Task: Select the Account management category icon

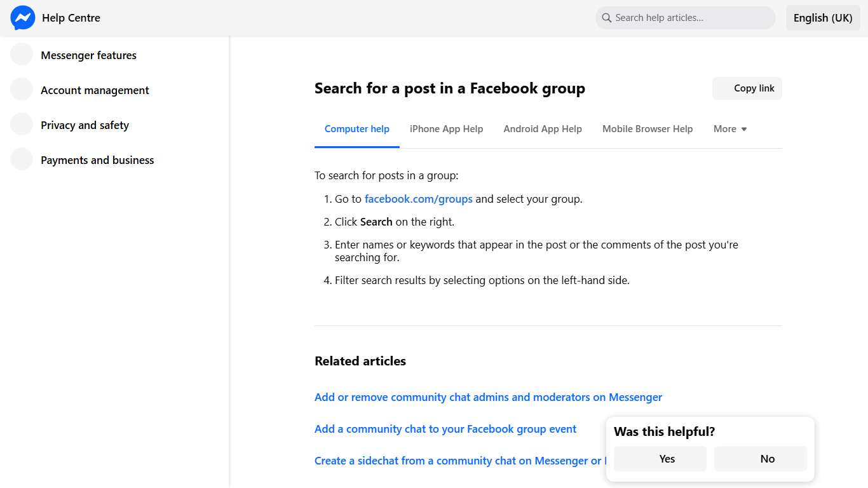Action: tap(21, 90)
